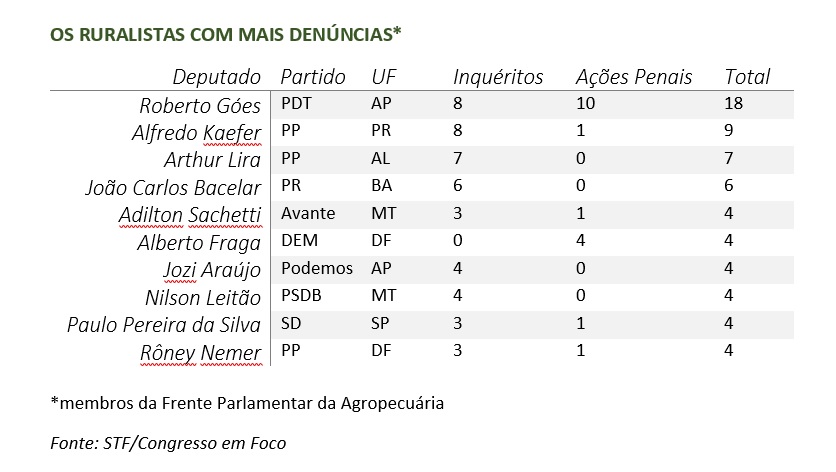The image size is (836, 472).
Task: Click the 'Inquéritos' column header
Action: pos(498,77)
